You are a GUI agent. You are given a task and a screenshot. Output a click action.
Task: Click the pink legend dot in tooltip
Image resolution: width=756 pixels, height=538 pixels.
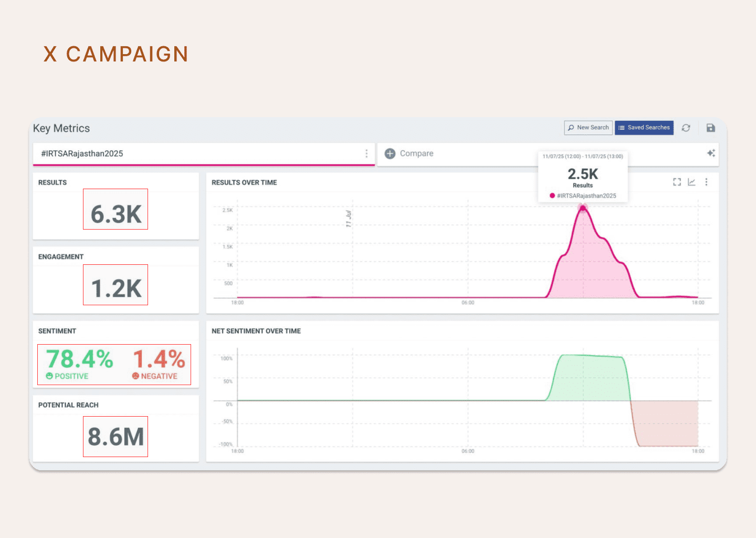[552, 195]
